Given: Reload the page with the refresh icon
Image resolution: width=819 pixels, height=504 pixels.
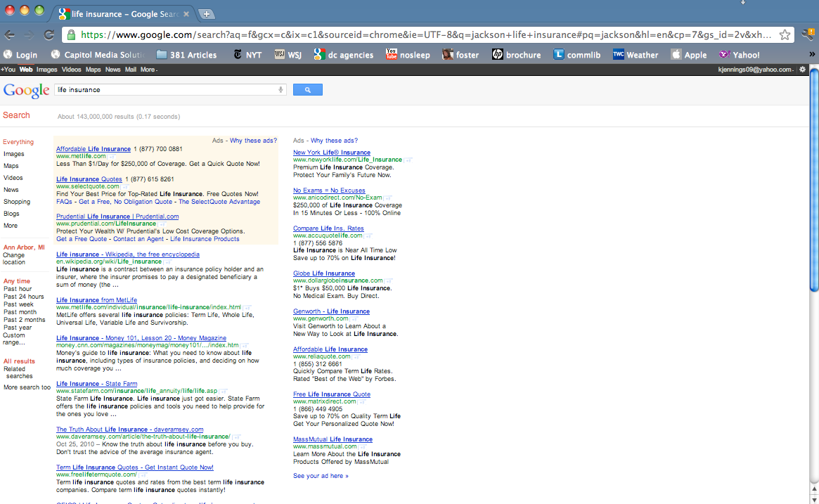Looking at the screenshot, I should pyautogui.click(x=49, y=35).
